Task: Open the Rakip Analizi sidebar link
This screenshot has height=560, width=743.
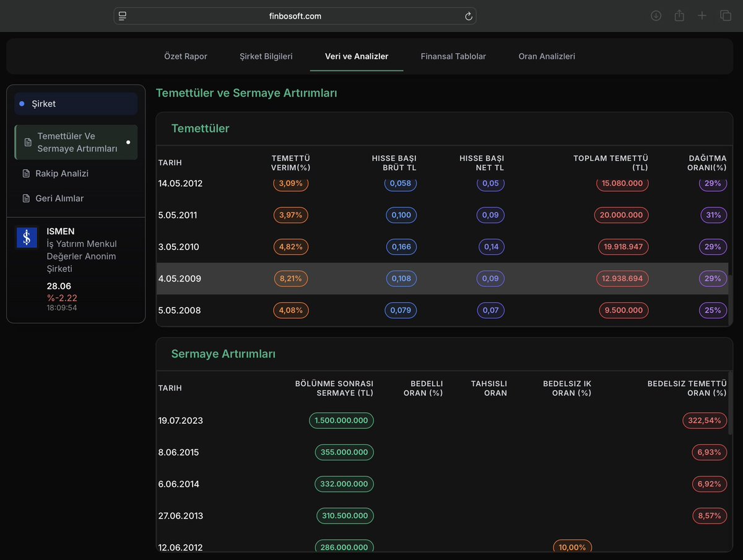Action: click(x=62, y=173)
